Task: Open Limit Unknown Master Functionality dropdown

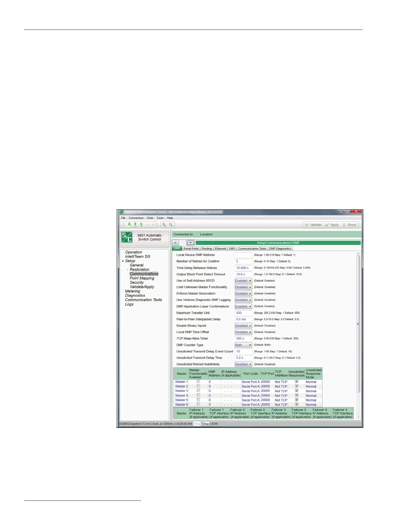Action: point(243,287)
